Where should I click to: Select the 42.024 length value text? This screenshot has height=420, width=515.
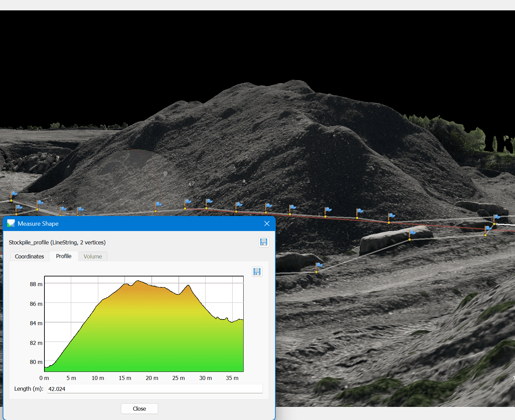[x=56, y=389]
